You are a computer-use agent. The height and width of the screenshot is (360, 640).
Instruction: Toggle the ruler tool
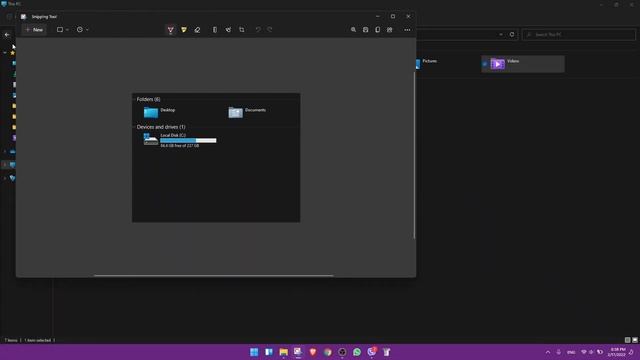[215, 30]
